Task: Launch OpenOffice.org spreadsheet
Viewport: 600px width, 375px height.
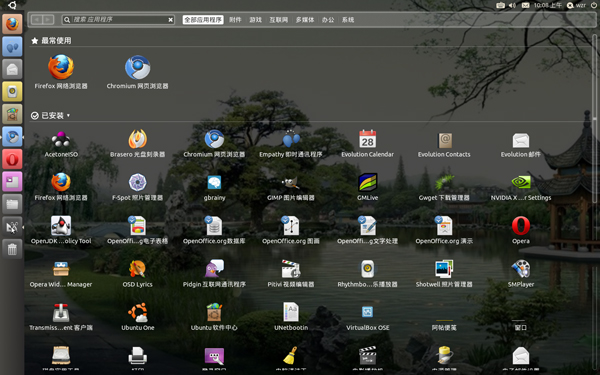Action: tap(137, 231)
